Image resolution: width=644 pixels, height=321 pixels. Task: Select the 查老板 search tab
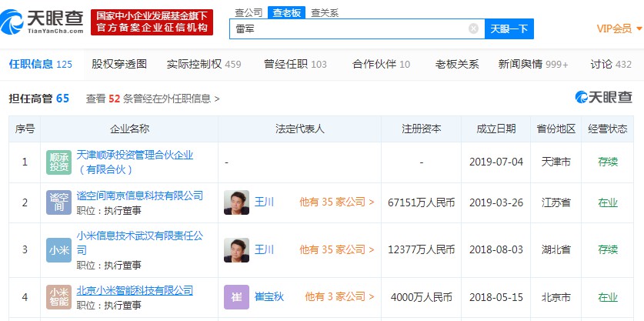pos(287,13)
